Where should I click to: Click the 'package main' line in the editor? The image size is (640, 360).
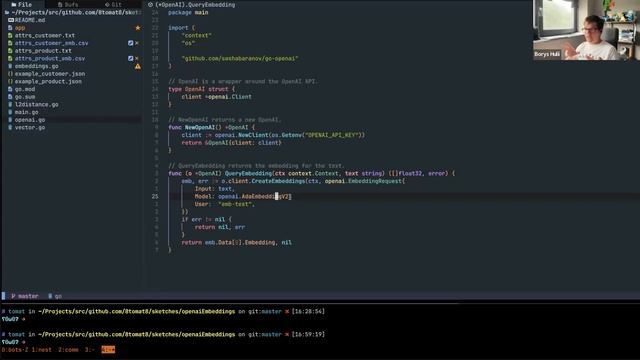[x=188, y=12]
